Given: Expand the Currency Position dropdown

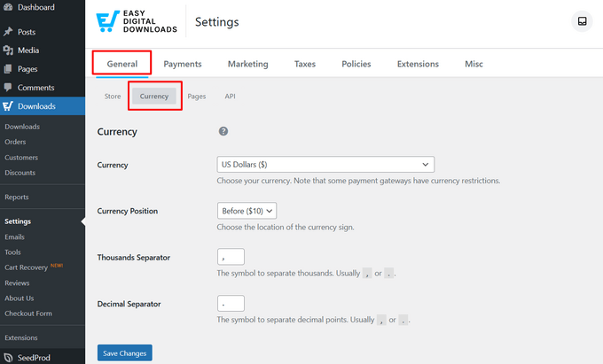Looking at the screenshot, I should (x=247, y=211).
